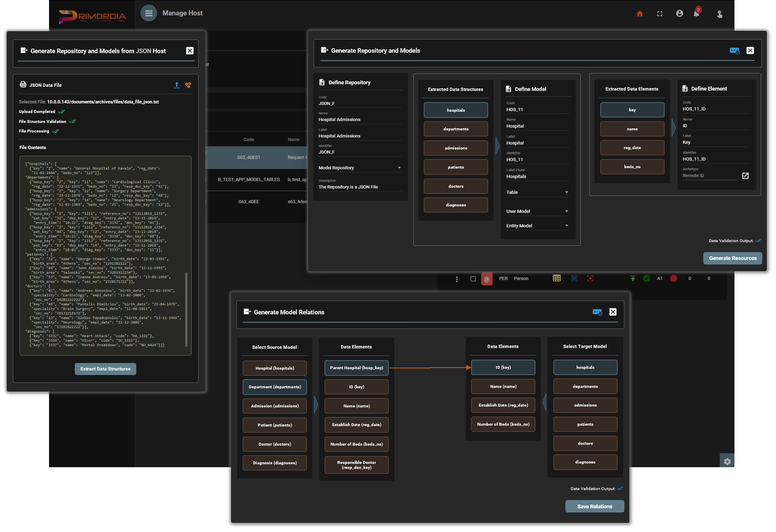Open the notifications bell
Screen dimensions: 776x532
coord(697,14)
